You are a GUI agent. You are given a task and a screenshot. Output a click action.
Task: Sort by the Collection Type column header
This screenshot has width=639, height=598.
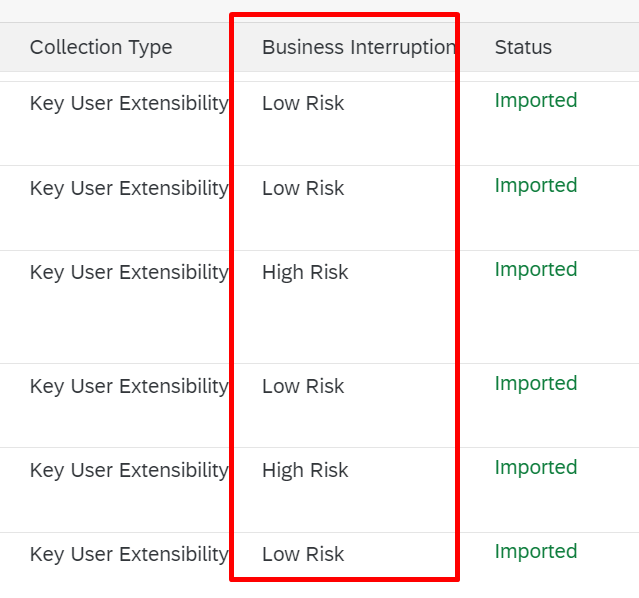[101, 47]
